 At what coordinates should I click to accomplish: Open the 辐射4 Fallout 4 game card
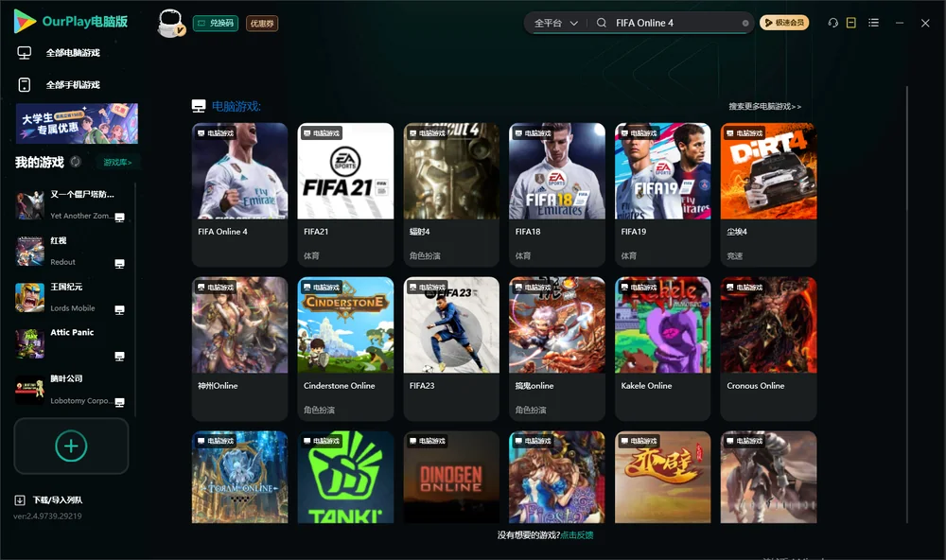point(451,194)
